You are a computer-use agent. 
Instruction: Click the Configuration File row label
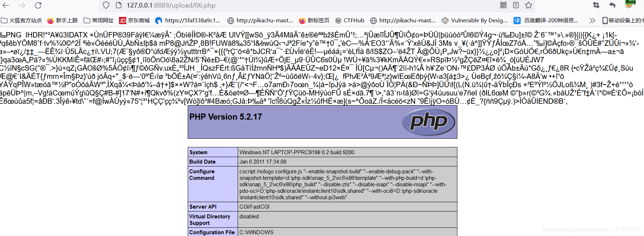pos(212,232)
